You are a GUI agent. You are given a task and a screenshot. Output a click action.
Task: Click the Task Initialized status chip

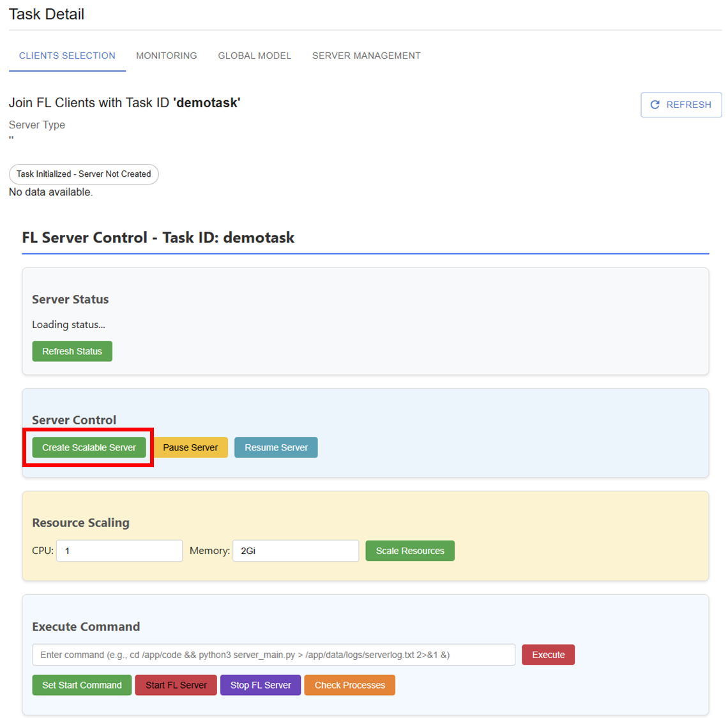click(84, 174)
